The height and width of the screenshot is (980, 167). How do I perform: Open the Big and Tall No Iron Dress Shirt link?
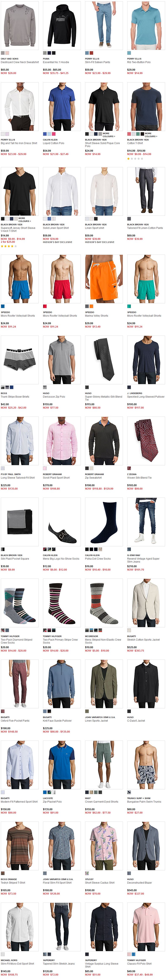(x=19, y=143)
